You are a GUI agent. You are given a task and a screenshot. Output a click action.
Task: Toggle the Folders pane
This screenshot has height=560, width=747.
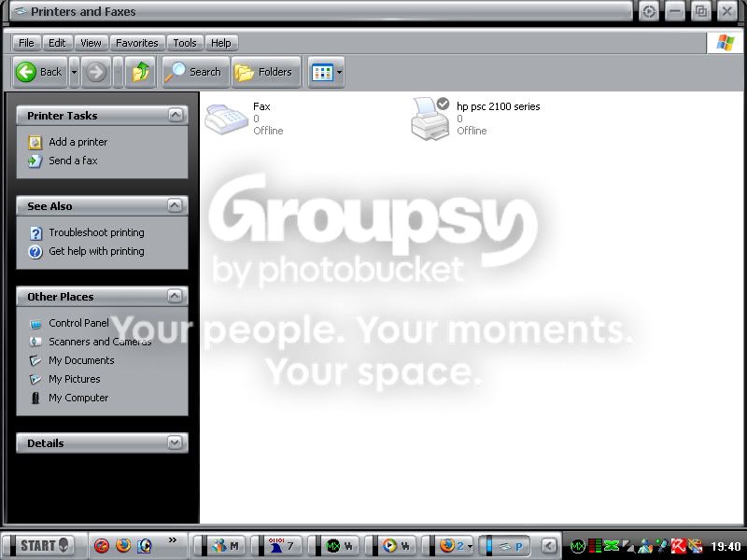[x=266, y=73]
